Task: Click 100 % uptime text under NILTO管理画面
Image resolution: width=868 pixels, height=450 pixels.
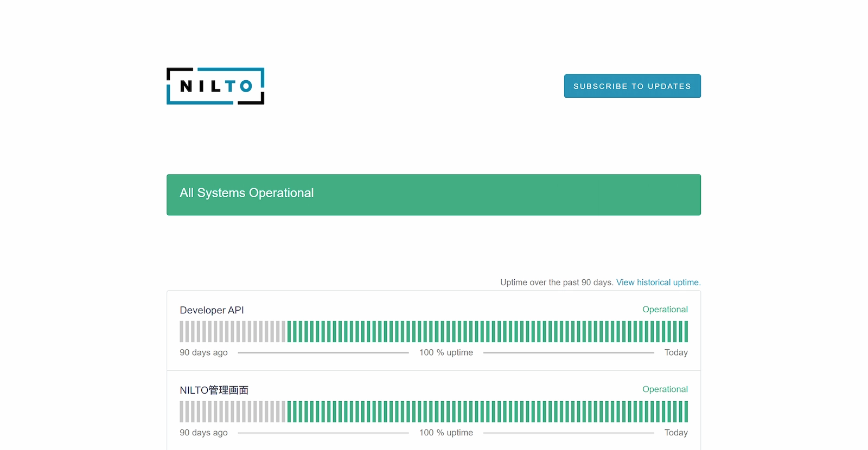Action: (446, 433)
